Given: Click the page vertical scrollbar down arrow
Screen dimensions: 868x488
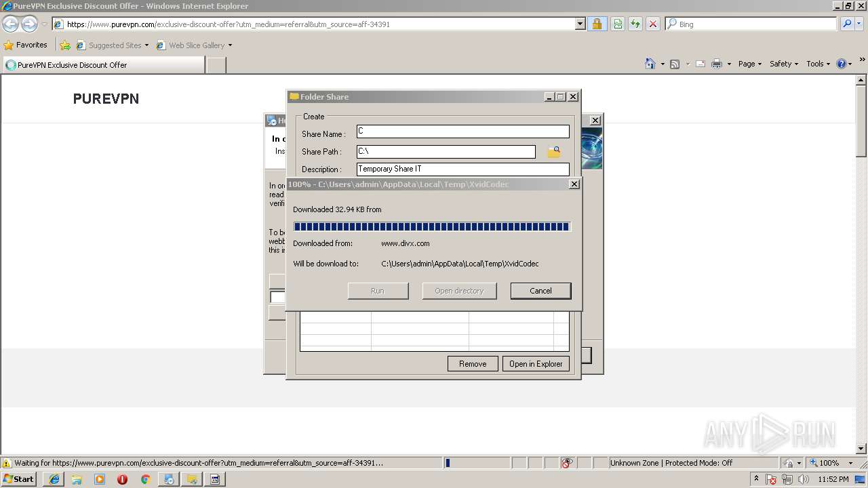Looking at the screenshot, I should click(x=862, y=449).
